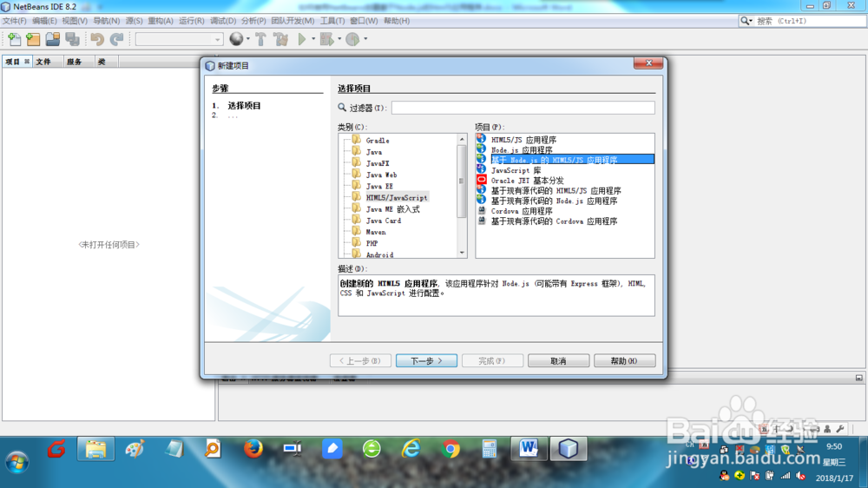This screenshot has width=868, height=488.
Task: Open Microsoft Word from the taskbar
Action: pyautogui.click(x=528, y=449)
